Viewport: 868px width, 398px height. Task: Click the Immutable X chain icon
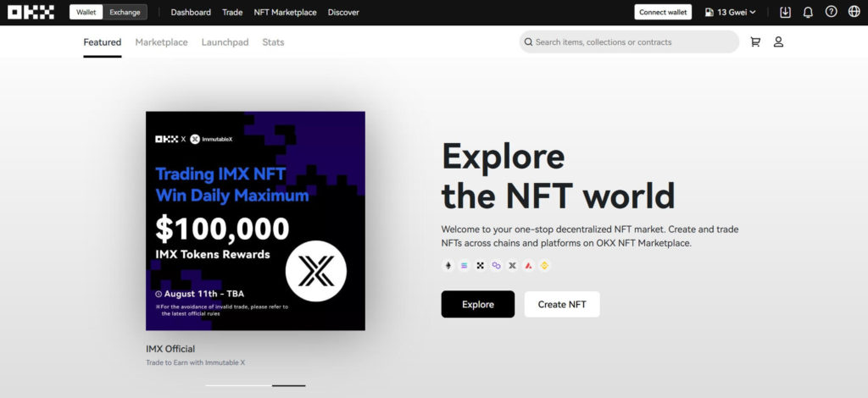pos(512,266)
